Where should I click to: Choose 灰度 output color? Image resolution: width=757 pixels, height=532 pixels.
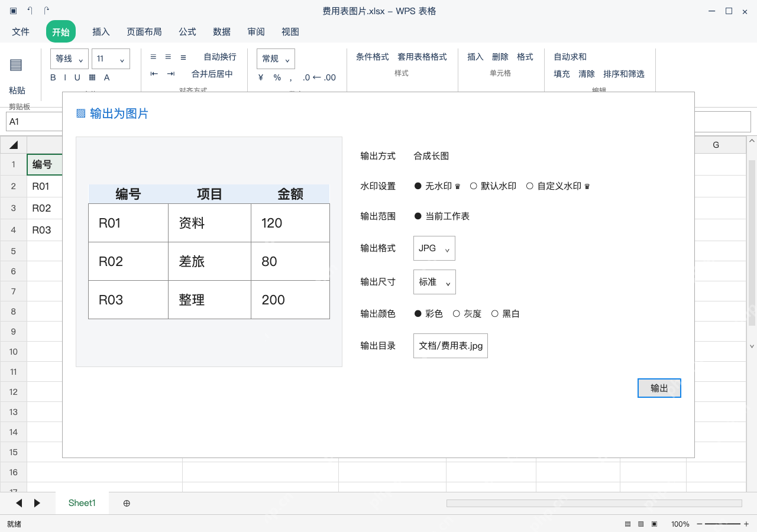(x=467, y=314)
